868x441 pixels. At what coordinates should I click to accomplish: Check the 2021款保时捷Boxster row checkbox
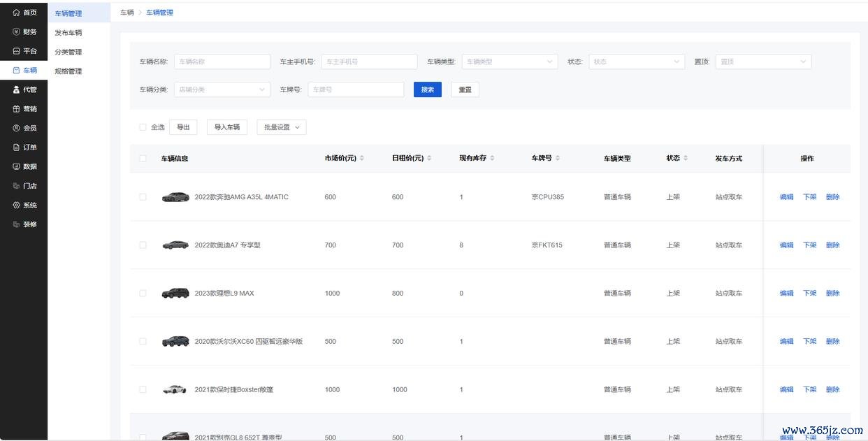(x=143, y=390)
